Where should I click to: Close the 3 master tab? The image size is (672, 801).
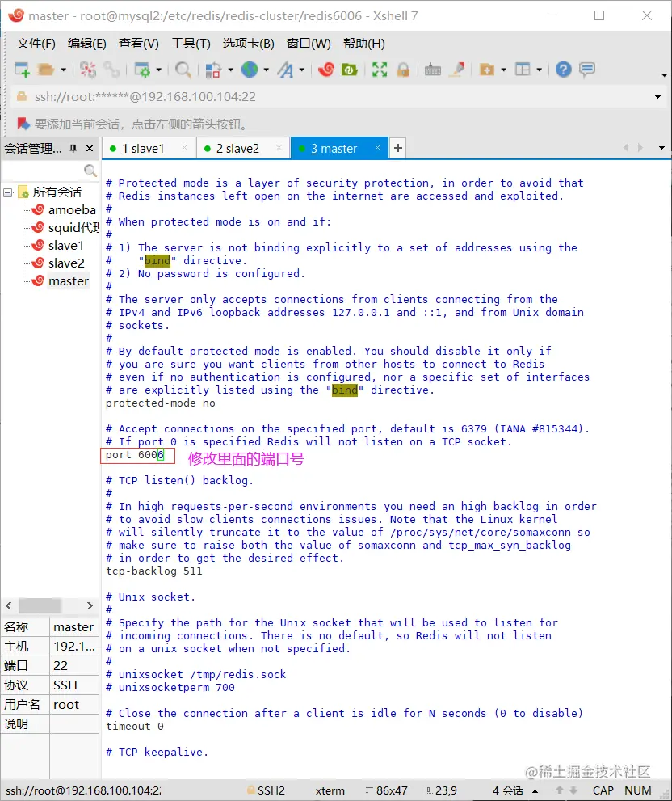(x=377, y=148)
